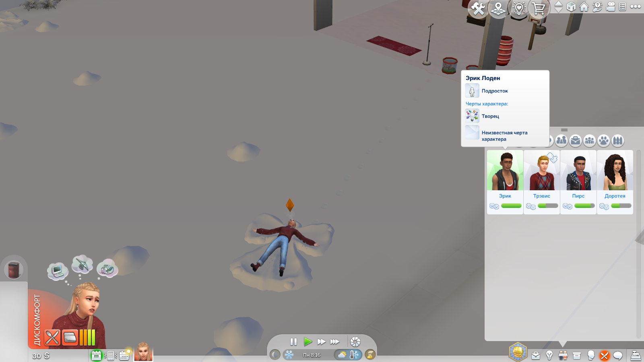Click the household funds '30 §'
The height and width of the screenshot is (362, 644).
[x=41, y=356]
